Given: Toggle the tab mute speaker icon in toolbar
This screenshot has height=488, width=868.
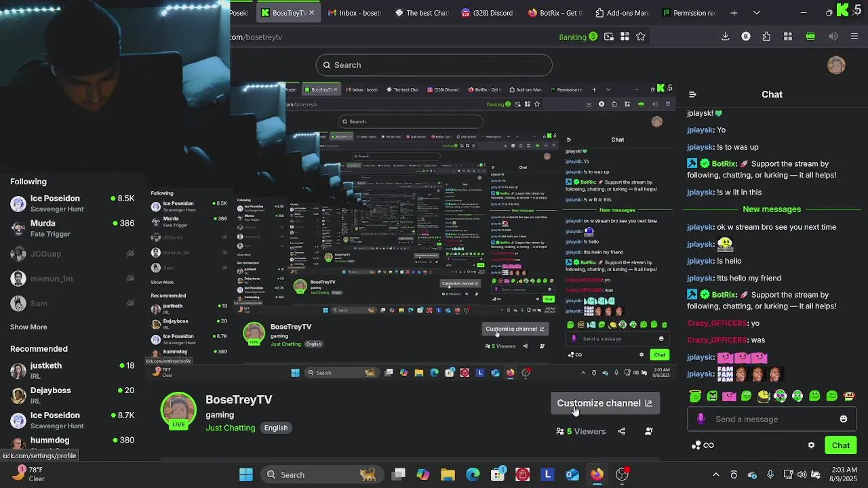Looking at the screenshot, I should coord(833,37).
